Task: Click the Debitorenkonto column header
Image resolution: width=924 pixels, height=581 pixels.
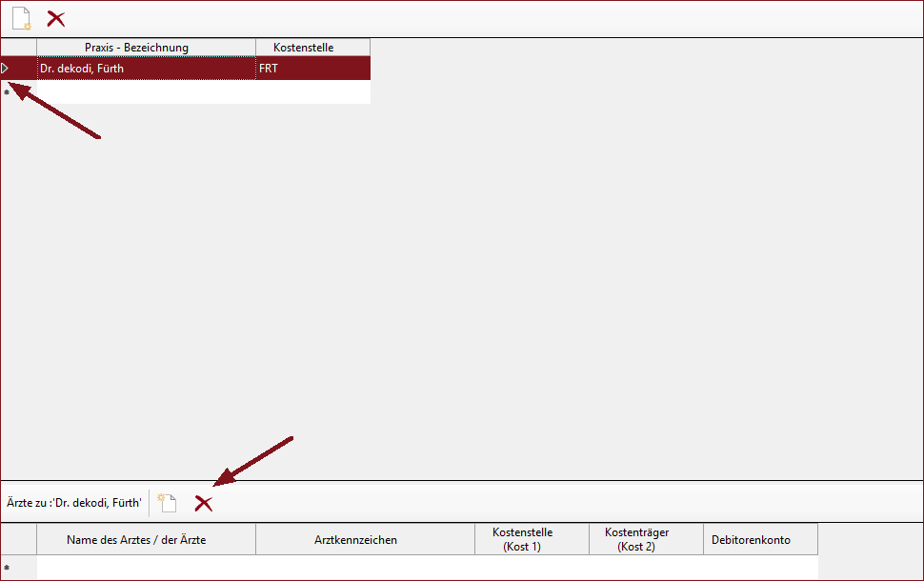Action: (761, 539)
